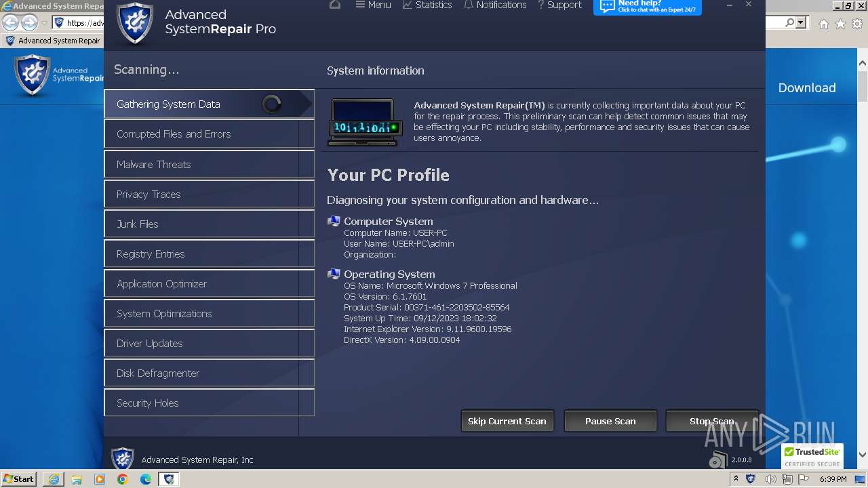Viewport: 868px width, 488px height.
Task: Click the volume speaker tray icon
Action: coord(771,479)
